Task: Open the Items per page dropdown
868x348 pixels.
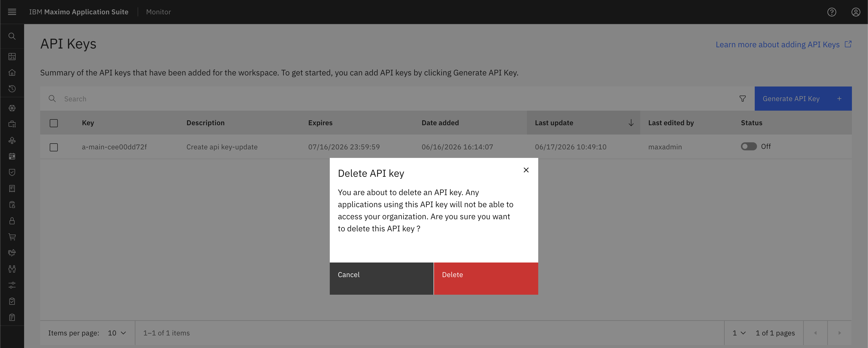Action: click(x=117, y=333)
